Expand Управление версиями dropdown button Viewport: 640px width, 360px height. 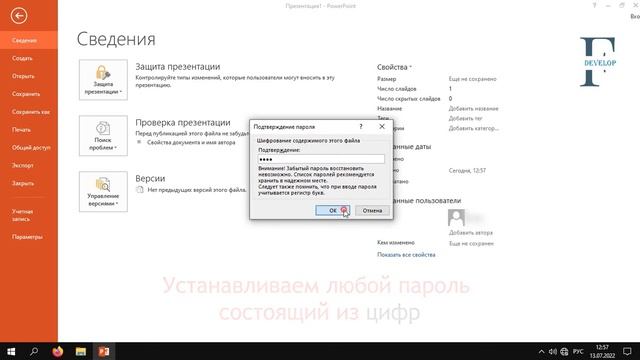103,191
